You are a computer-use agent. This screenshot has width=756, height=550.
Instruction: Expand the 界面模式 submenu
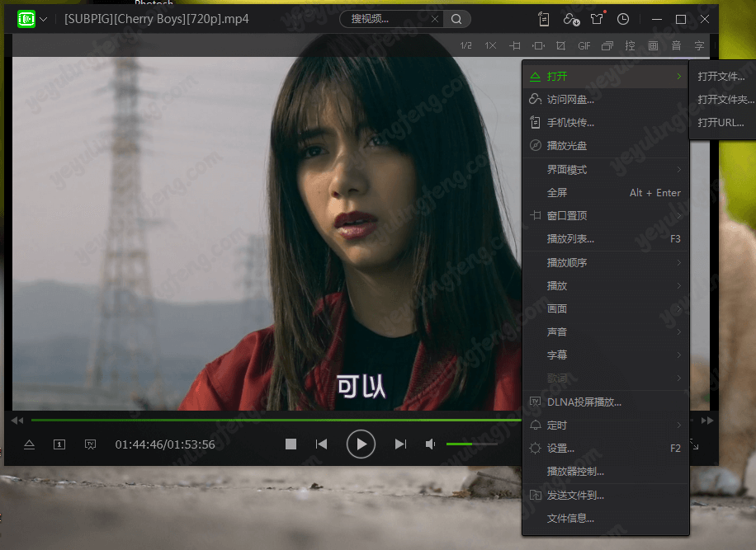pyautogui.click(x=606, y=170)
